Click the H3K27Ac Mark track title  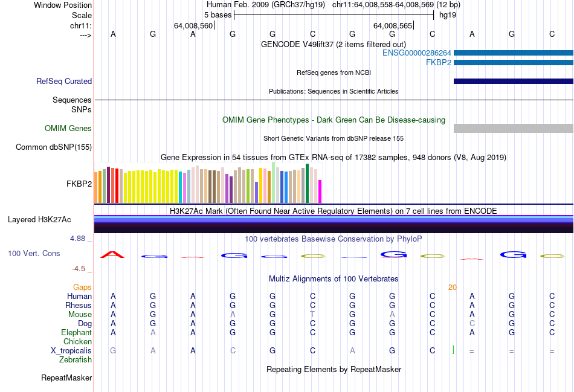(x=334, y=211)
